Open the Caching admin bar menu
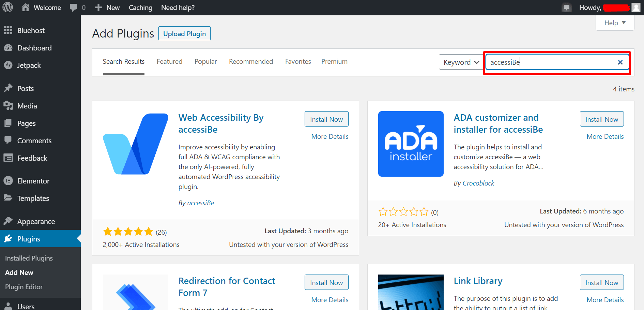Screen dimensions: 644x310 tap(140, 8)
